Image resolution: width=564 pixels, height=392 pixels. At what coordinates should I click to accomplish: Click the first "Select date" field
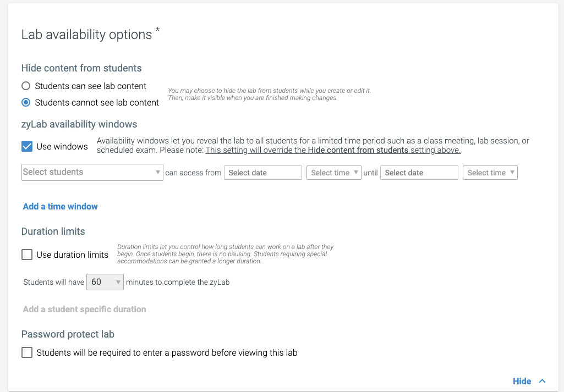pos(262,172)
